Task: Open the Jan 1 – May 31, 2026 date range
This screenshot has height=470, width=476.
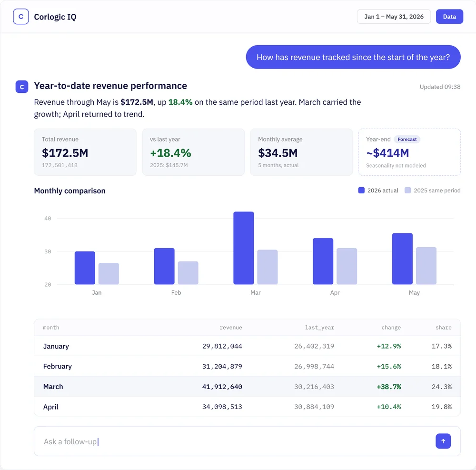Action: pyautogui.click(x=394, y=17)
